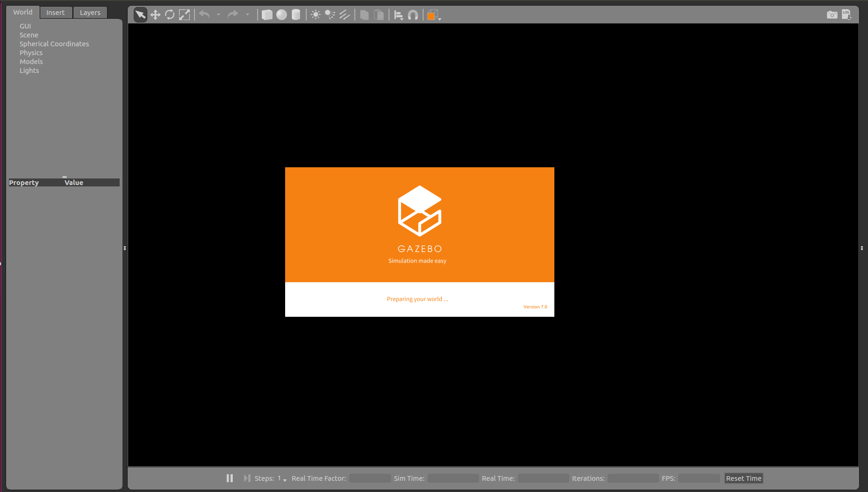Click the 'Preparing your world ...' text
Screen dimensions: 868x492
point(417,299)
